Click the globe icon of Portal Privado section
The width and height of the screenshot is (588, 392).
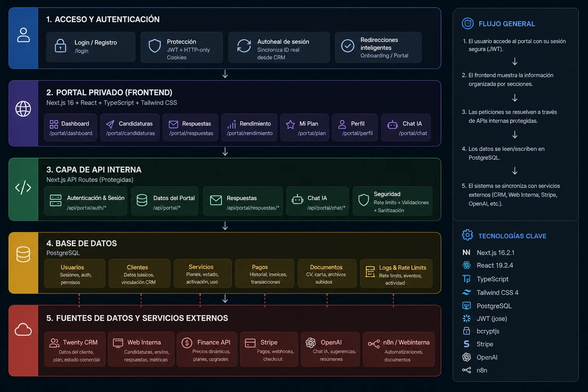click(23, 109)
